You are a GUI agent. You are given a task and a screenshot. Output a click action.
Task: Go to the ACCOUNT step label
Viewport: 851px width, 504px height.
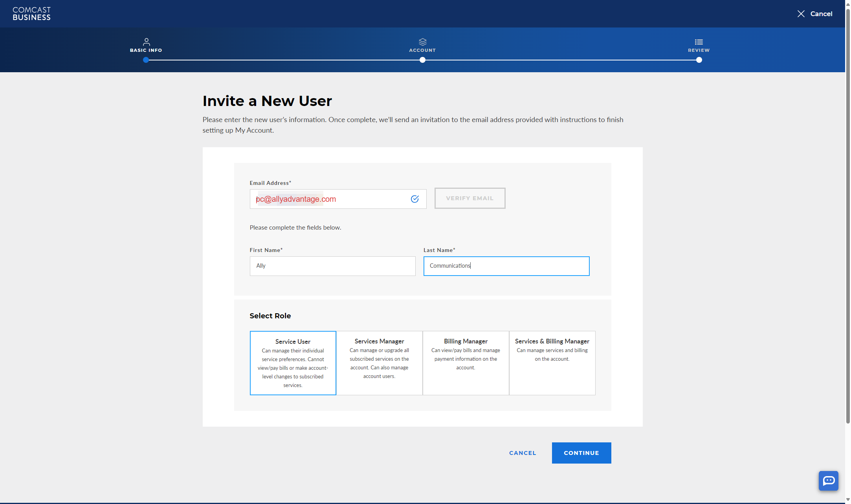[x=422, y=50]
